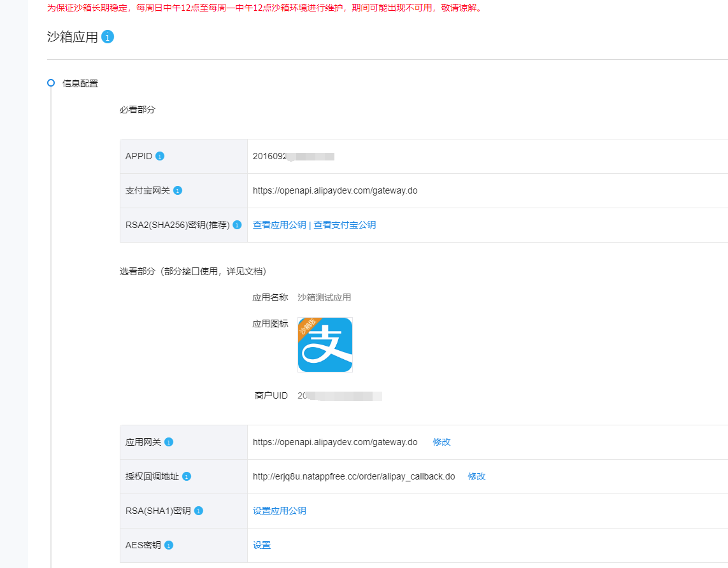This screenshot has width=728, height=568.
Task: Click the info icon next to RSA2(SHA256)密钥(推荐)
Action: point(236,224)
